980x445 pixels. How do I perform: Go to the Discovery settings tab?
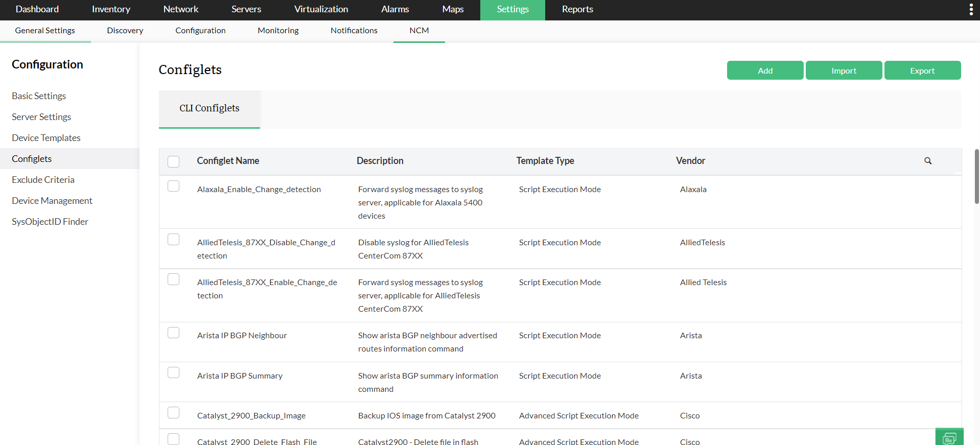point(125,31)
